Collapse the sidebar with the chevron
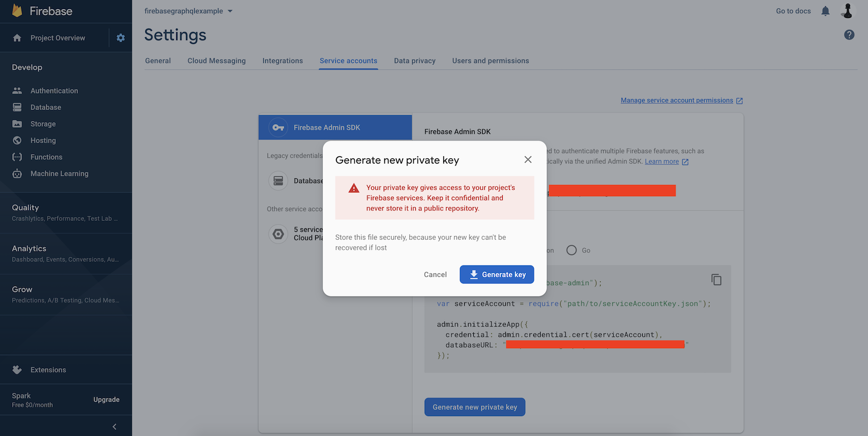Screen dimensions: 868x436 point(115,427)
